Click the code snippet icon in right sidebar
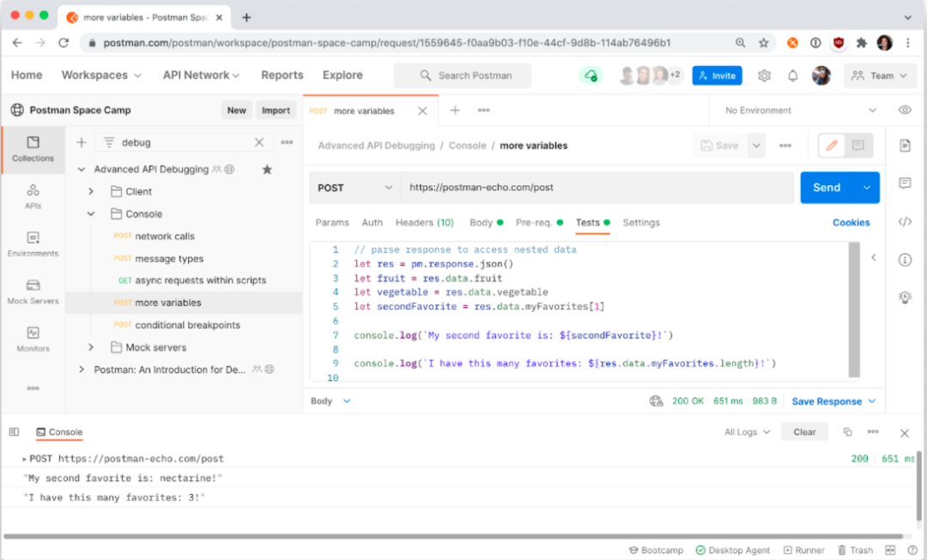927x560 pixels. click(x=905, y=222)
